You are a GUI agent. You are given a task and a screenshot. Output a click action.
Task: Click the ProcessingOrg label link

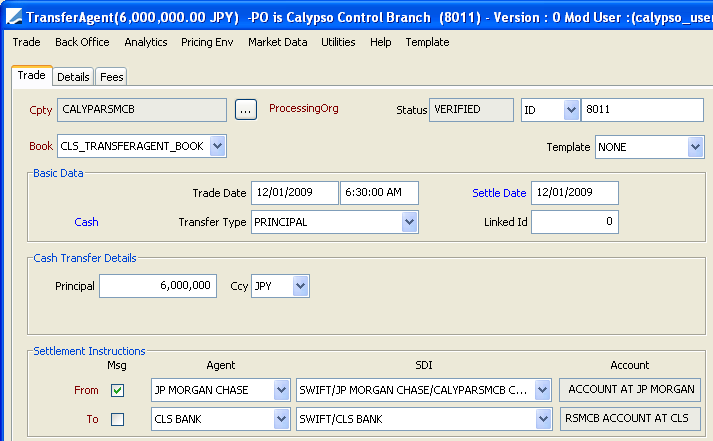coord(304,109)
